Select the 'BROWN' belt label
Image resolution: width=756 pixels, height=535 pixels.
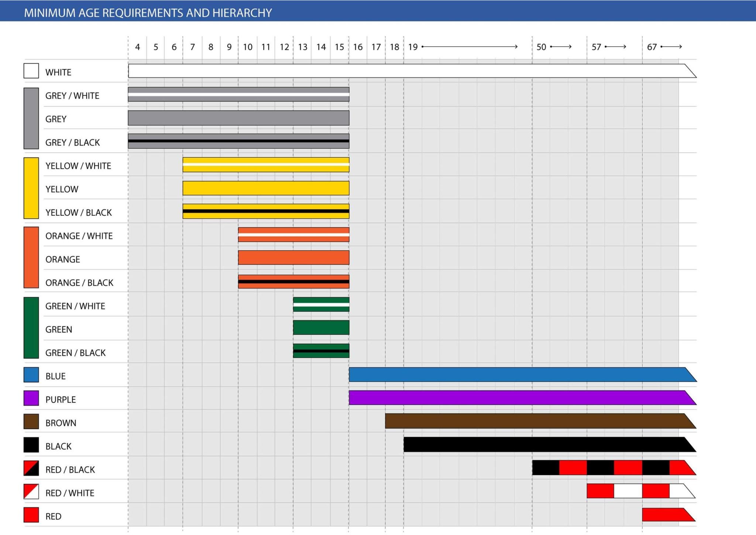coord(61,423)
